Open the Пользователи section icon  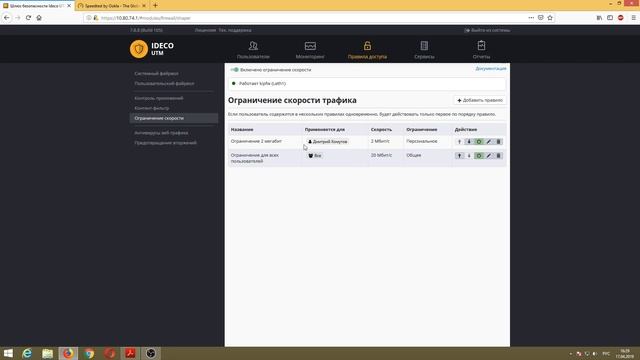(x=253, y=46)
